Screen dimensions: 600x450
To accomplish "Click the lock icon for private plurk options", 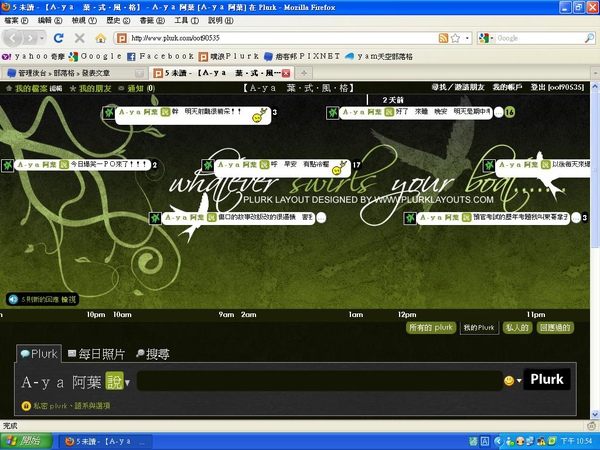I will coord(26,406).
